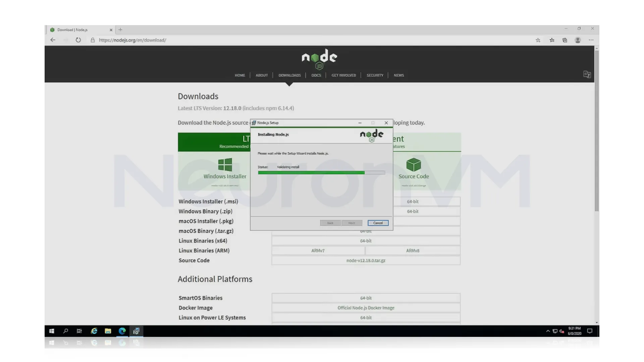Select the LTS Recommended tab
Viewport: 644px width, 362px height.
[214, 142]
